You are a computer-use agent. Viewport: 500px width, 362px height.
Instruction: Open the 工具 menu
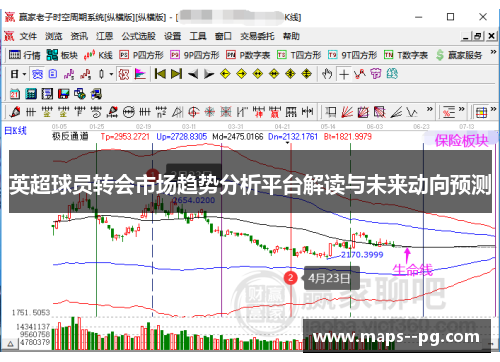coord(198,36)
